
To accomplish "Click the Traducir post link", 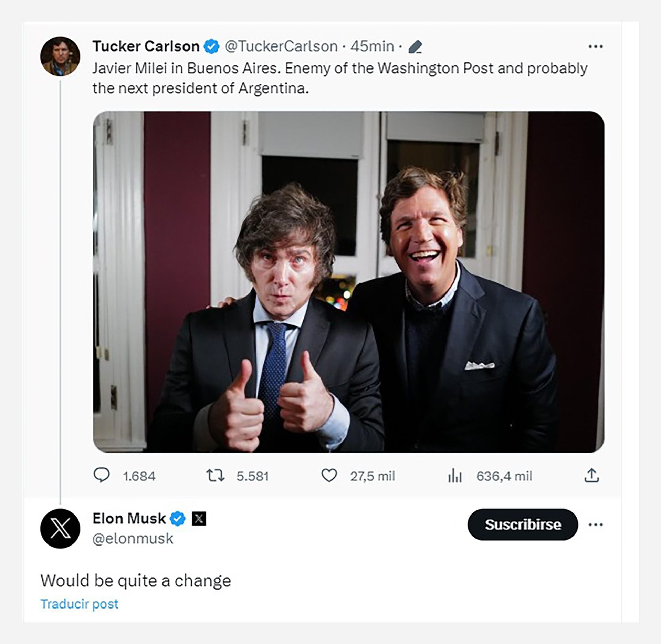I will 80,604.
